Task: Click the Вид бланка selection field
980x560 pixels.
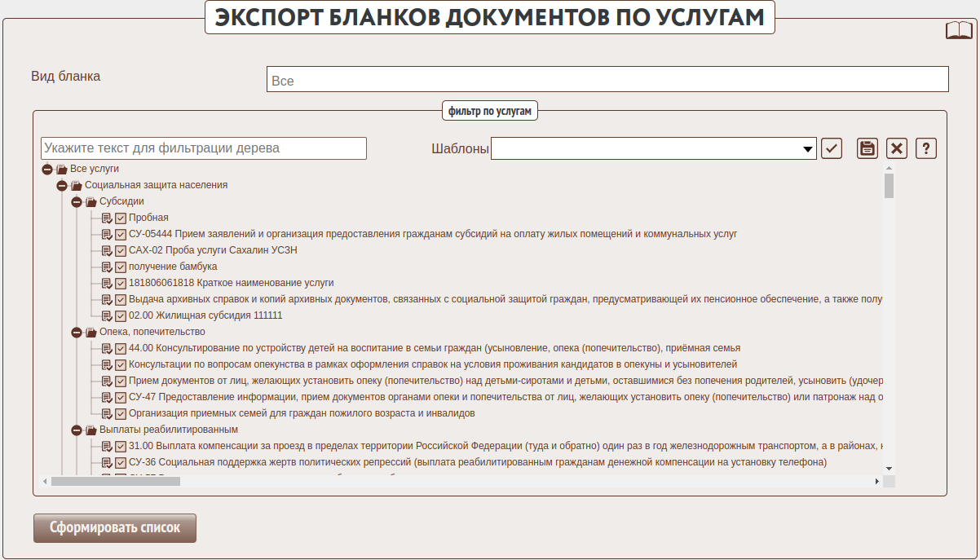Action: pyautogui.click(x=607, y=80)
